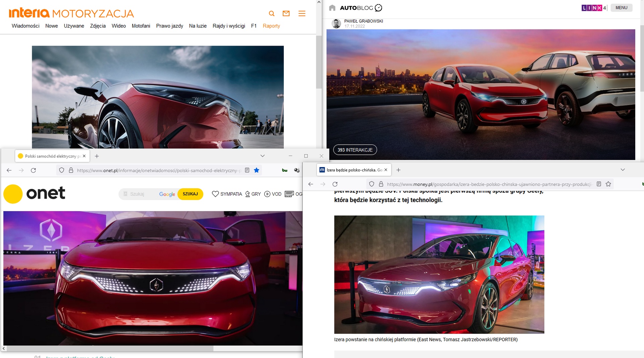The height and width of the screenshot is (358, 644).
Task: Open VOD link on Onet
Action: (273, 194)
